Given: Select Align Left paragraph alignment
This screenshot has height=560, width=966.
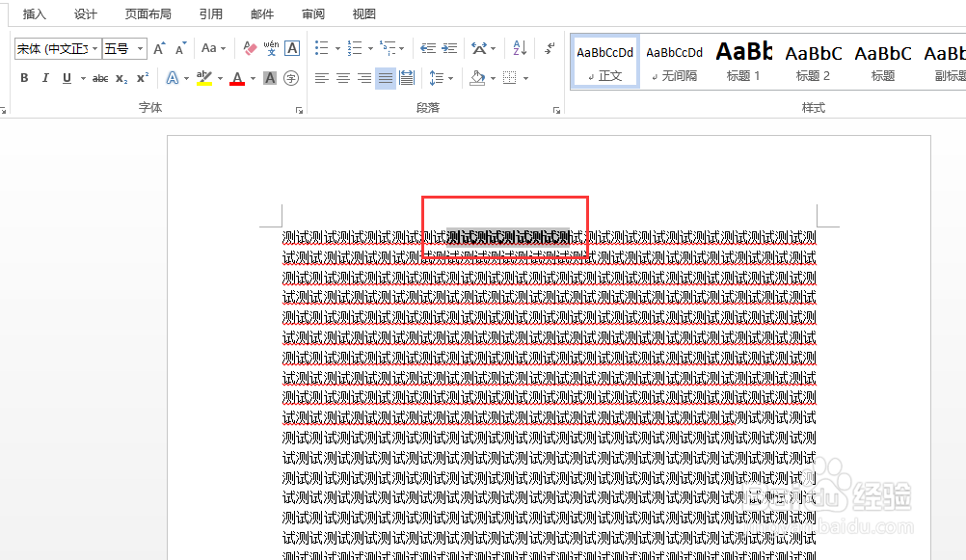Looking at the screenshot, I should click(322, 78).
